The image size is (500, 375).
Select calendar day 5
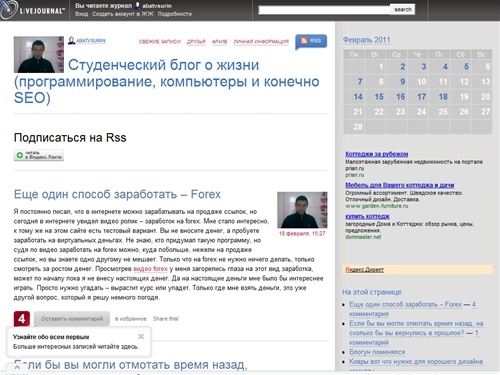tap(466, 66)
